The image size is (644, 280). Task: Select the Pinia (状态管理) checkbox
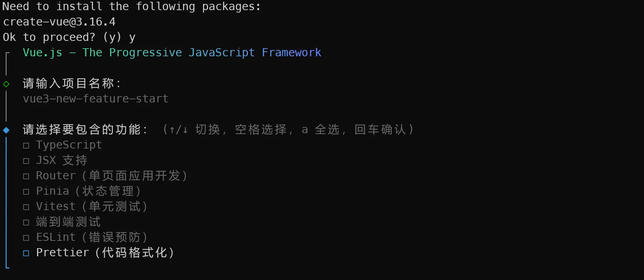click(26, 192)
